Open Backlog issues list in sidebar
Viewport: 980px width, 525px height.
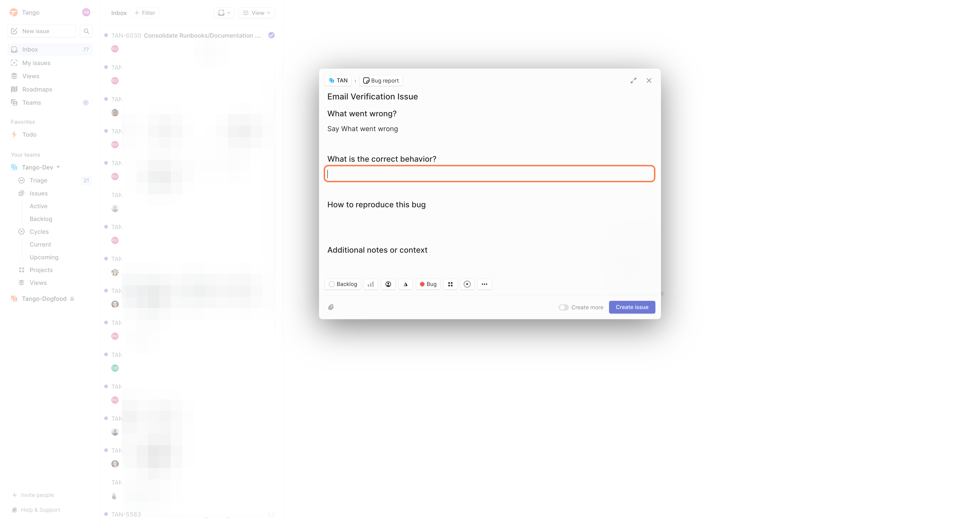coord(41,219)
